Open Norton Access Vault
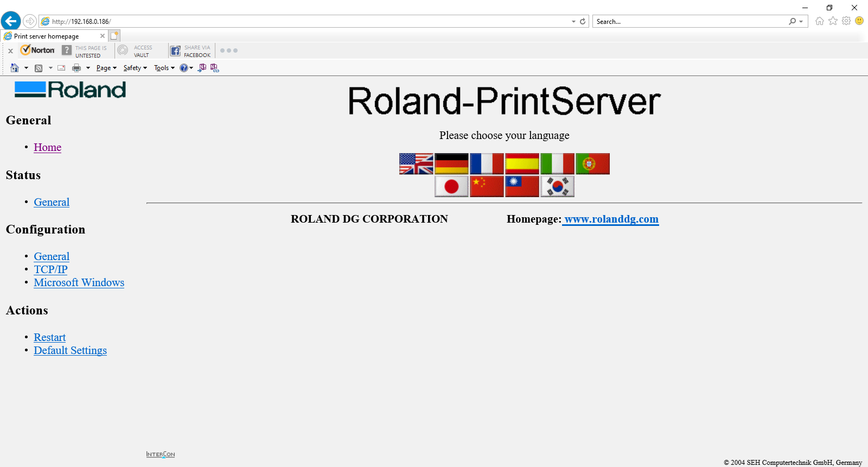The image size is (868, 467). click(136, 51)
